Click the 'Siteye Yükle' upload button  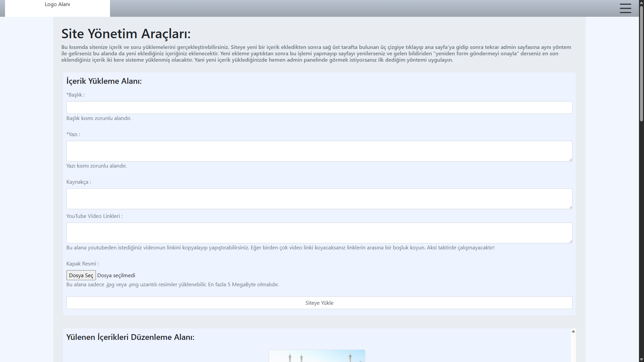[319, 302]
